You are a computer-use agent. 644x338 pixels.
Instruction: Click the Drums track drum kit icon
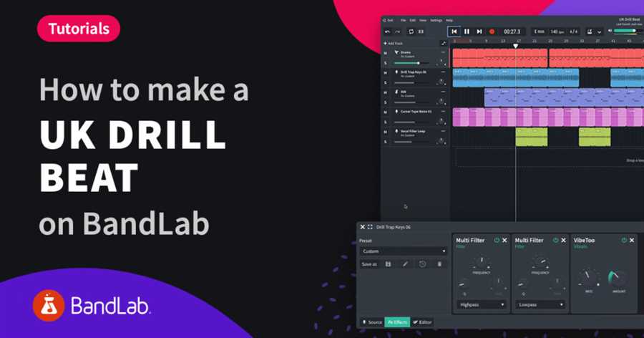pos(396,52)
